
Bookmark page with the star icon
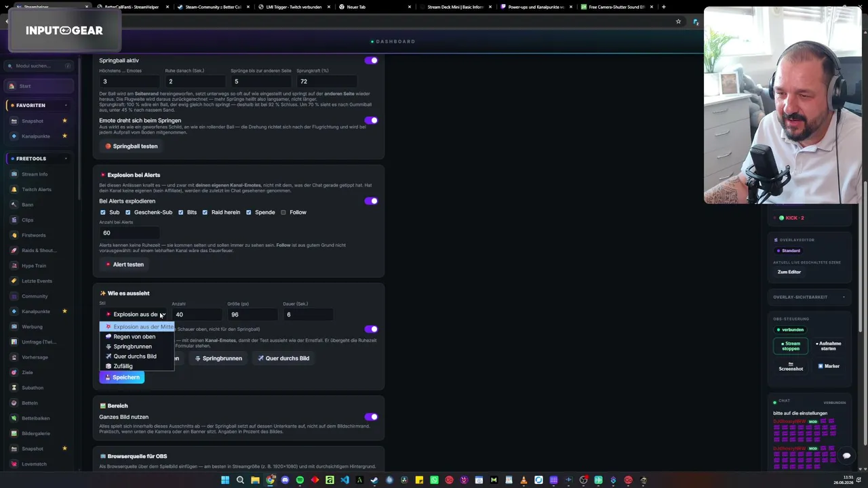(x=678, y=22)
